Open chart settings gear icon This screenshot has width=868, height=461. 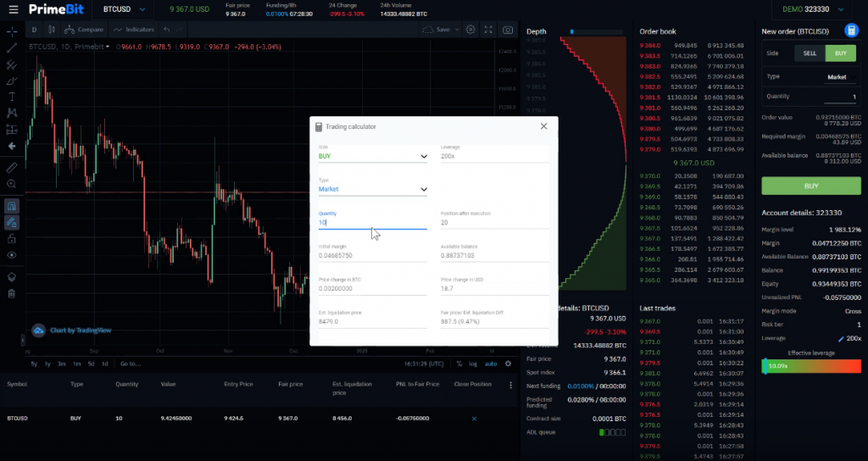pos(470,30)
